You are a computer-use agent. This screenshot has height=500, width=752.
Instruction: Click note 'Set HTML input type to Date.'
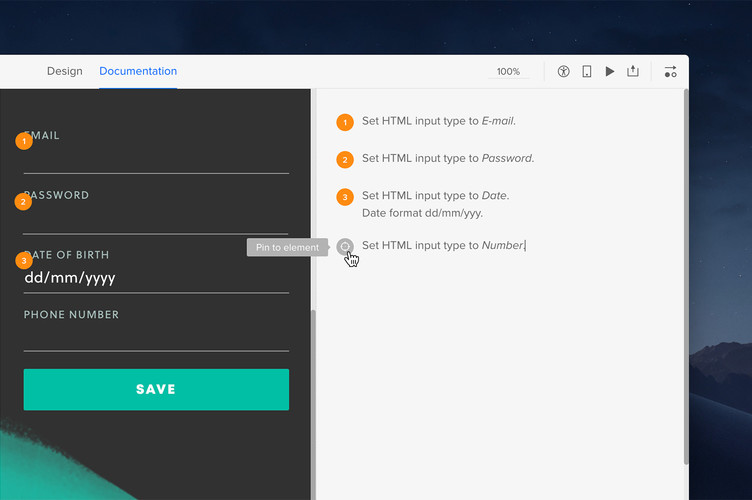click(x=435, y=196)
